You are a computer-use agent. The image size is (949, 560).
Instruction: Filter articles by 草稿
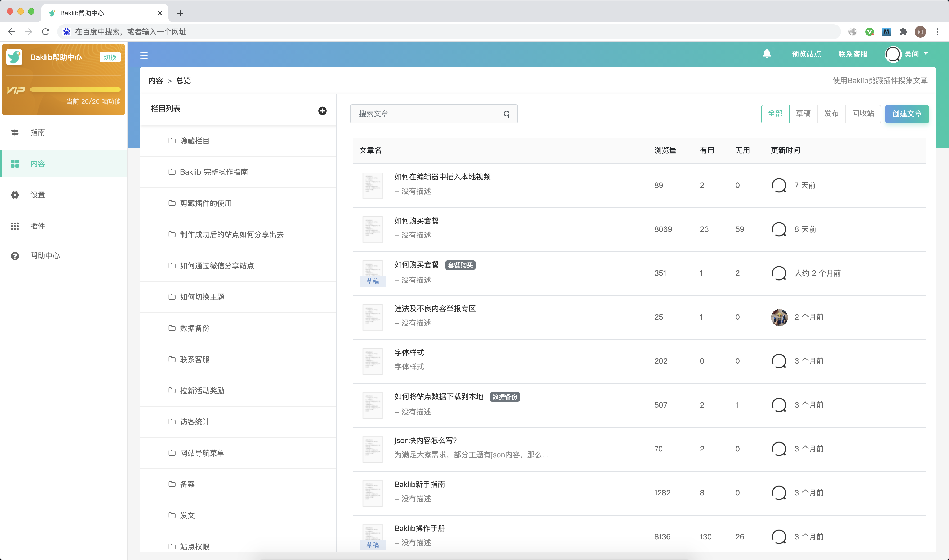803,114
